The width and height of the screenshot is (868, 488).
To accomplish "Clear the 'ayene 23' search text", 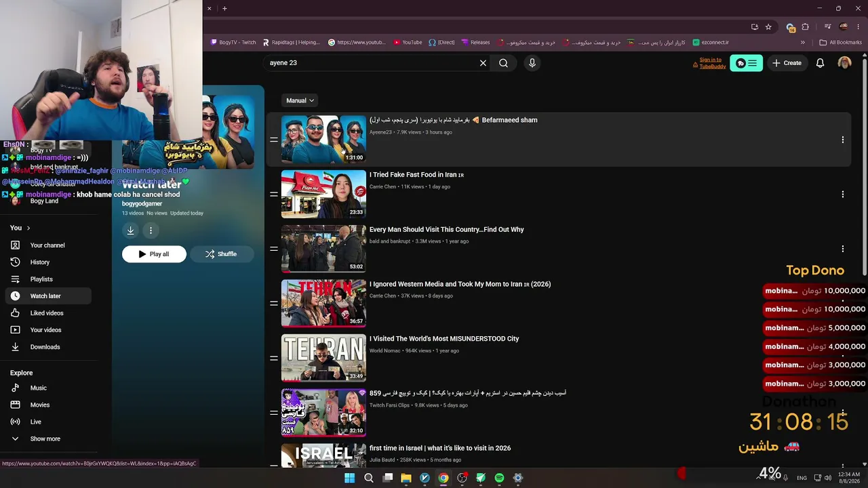I will point(483,63).
